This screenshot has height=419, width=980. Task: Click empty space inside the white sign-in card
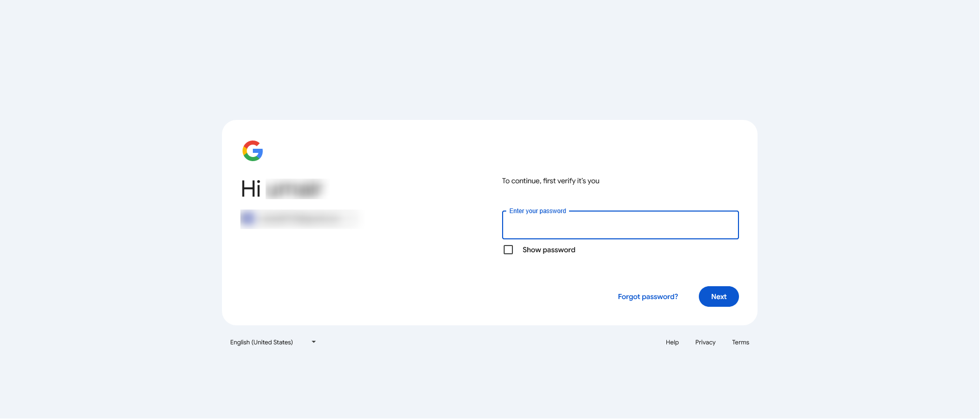click(360, 283)
